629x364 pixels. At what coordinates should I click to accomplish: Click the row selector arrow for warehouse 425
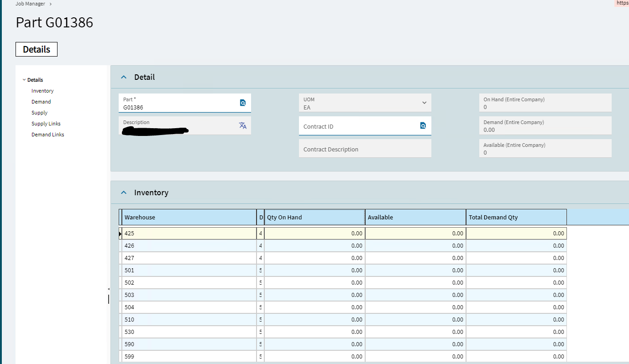[x=120, y=234]
